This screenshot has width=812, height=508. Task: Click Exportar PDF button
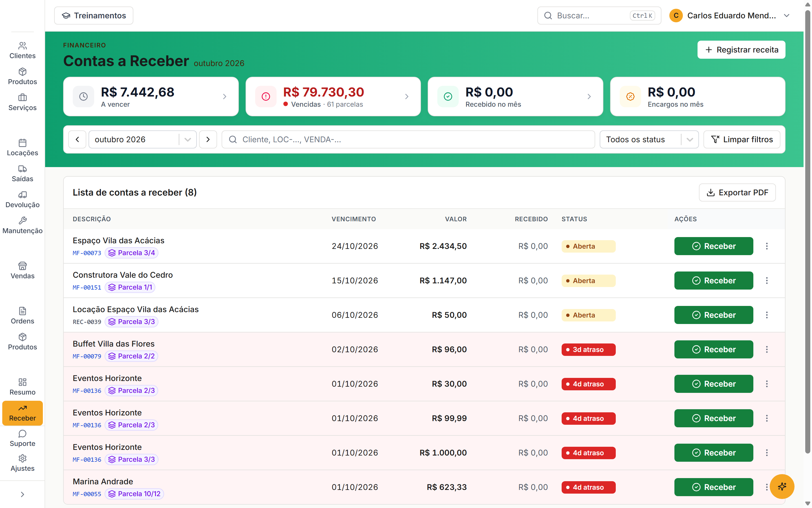click(x=737, y=192)
